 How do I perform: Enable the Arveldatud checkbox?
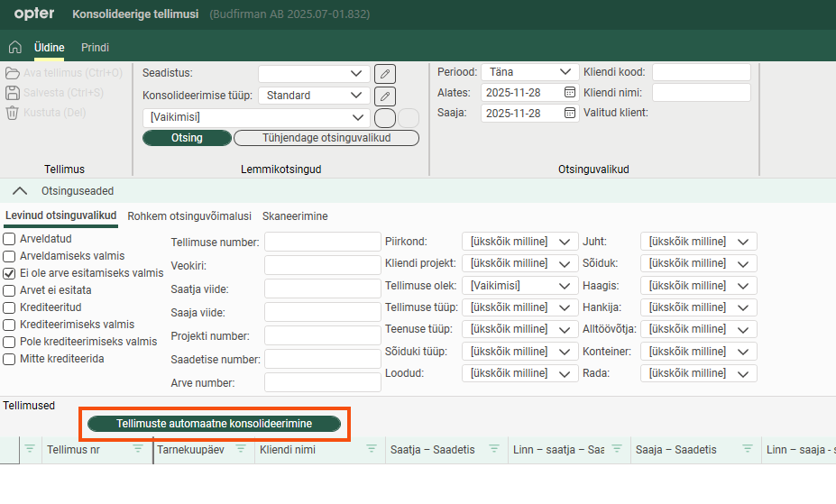[x=10, y=240]
